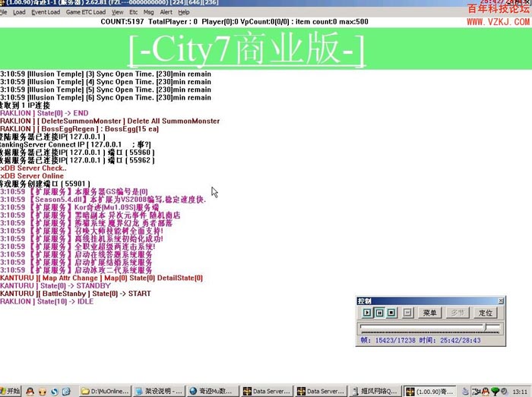
Task: Open the Msg menu
Action: point(147,12)
